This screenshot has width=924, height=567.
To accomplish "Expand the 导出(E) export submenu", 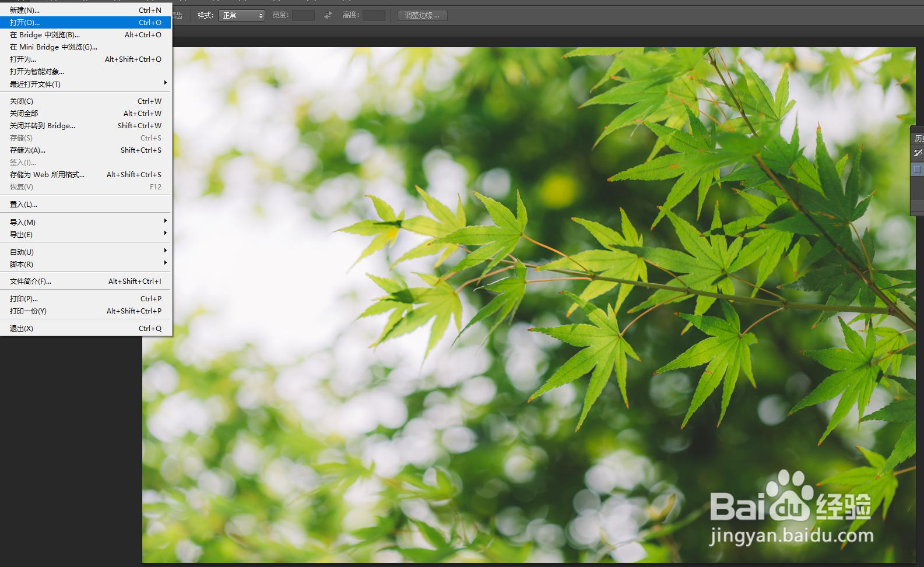I will (86, 234).
